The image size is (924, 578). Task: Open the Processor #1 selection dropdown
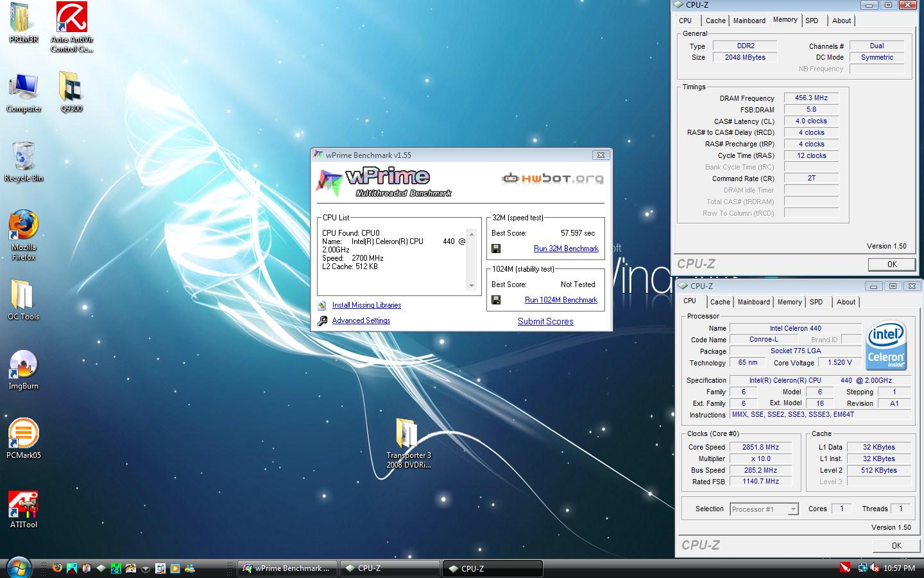(x=764, y=509)
